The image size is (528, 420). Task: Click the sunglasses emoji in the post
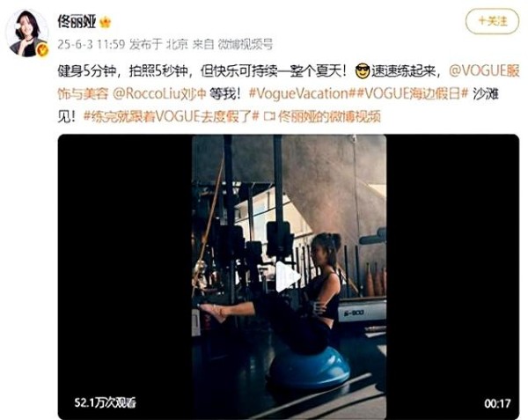point(363,71)
